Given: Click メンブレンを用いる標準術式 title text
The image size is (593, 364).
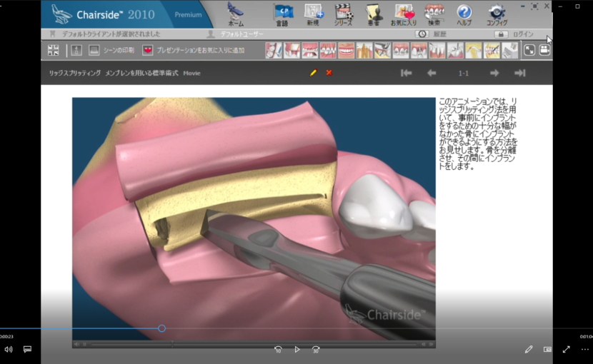Looking at the screenshot, I should click(141, 73).
